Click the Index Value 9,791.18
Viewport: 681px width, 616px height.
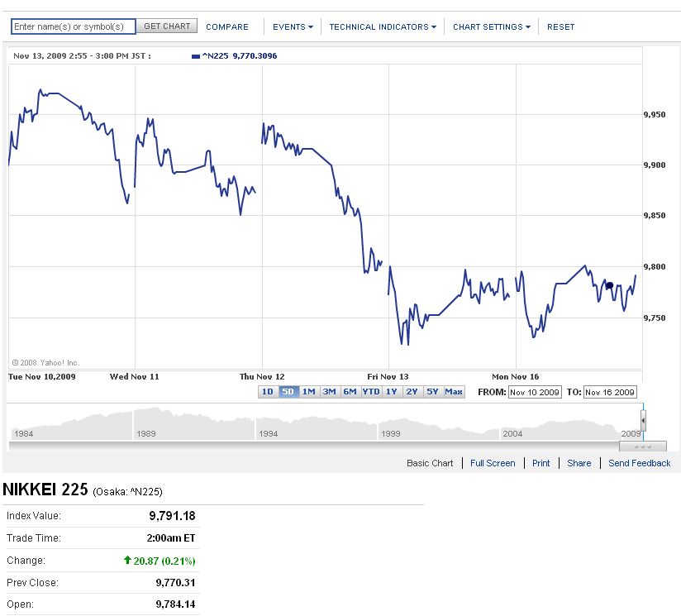tap(173, 516)
